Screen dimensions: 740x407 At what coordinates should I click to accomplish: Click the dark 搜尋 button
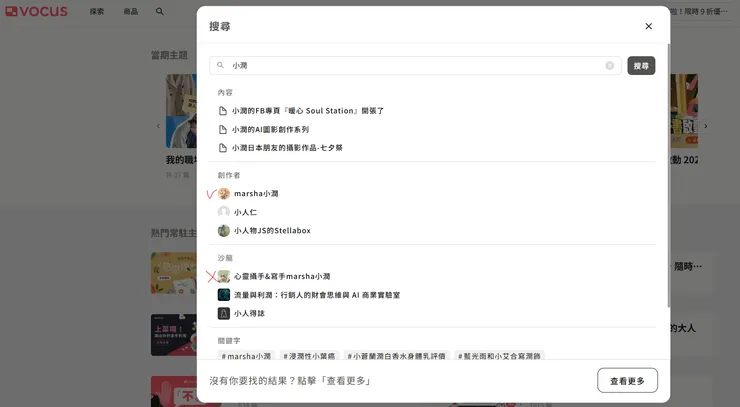pos(641,66)
